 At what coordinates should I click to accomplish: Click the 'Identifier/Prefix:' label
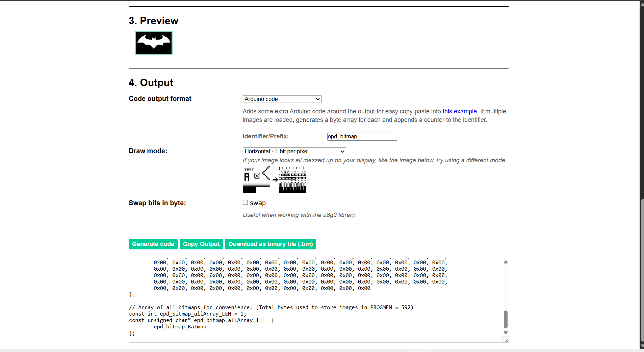click(266, 136)
